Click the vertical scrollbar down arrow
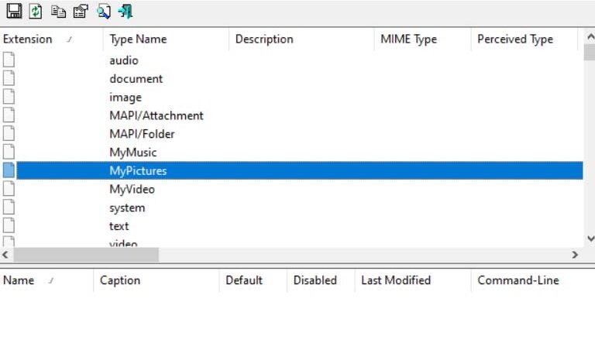Screen dimensions: 595x364 tap(590, 239)
